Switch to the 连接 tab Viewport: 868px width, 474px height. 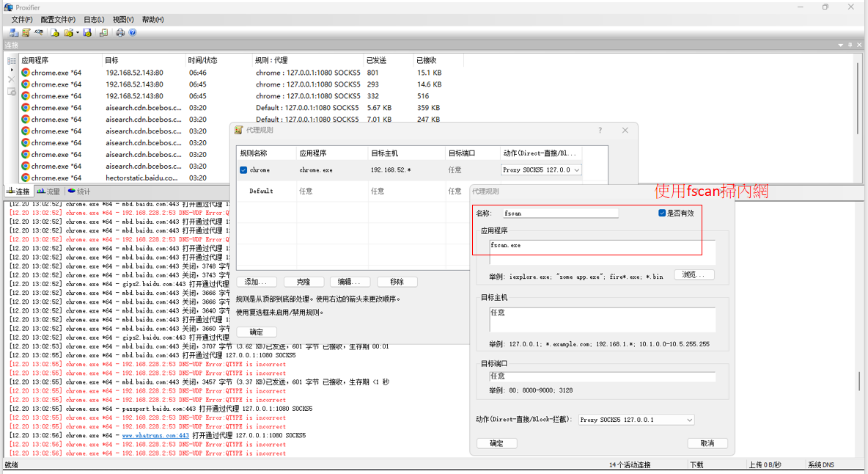[18, 192]
